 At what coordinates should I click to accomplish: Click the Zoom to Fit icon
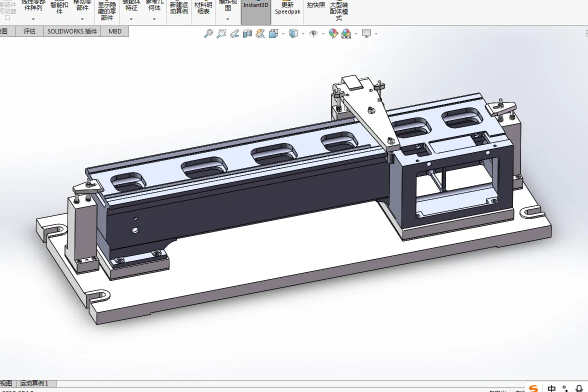[x=208, y=34]
